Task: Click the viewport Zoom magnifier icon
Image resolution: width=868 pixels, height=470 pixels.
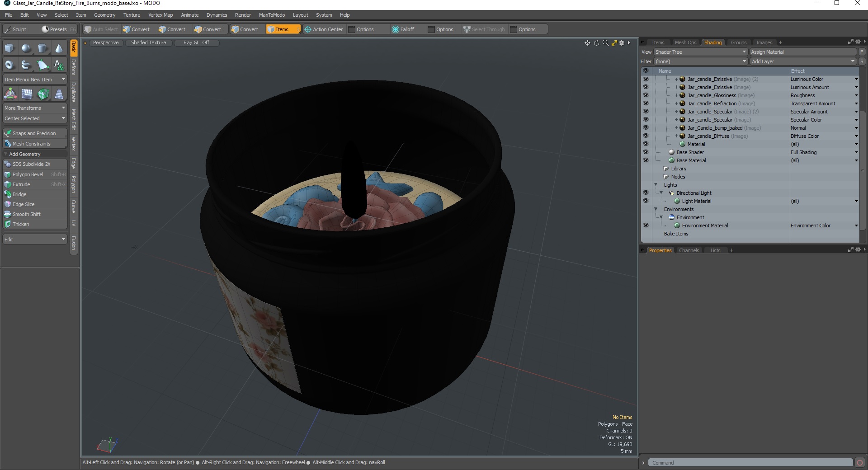Action: (x=605, y=43)
